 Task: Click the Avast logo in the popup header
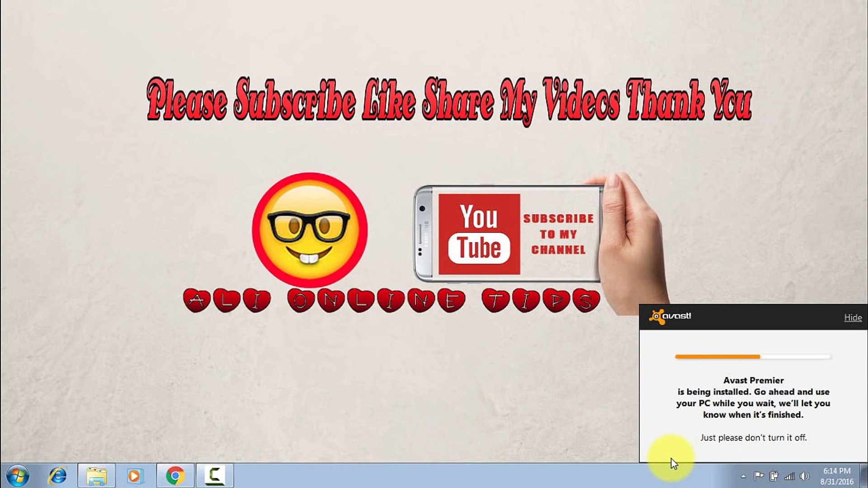click(x=670, y=316)
